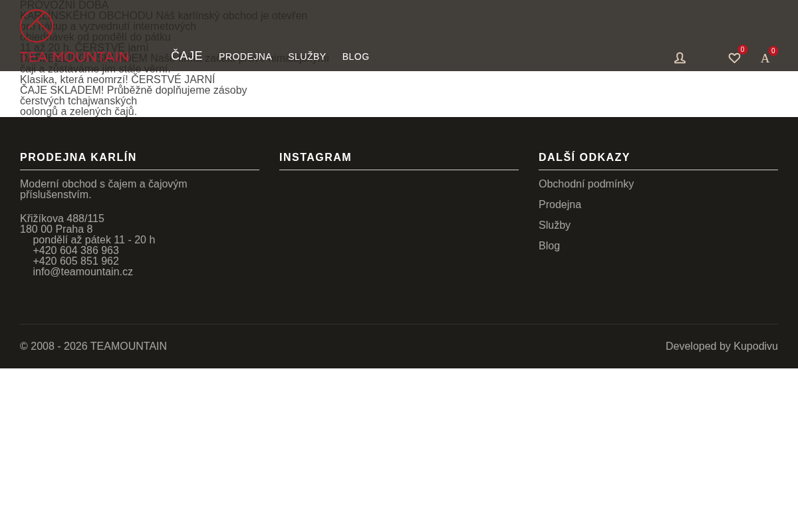798x532 pixels.
Task: Click the 'Moderní obchod s čajem' description
Action: 104,189
